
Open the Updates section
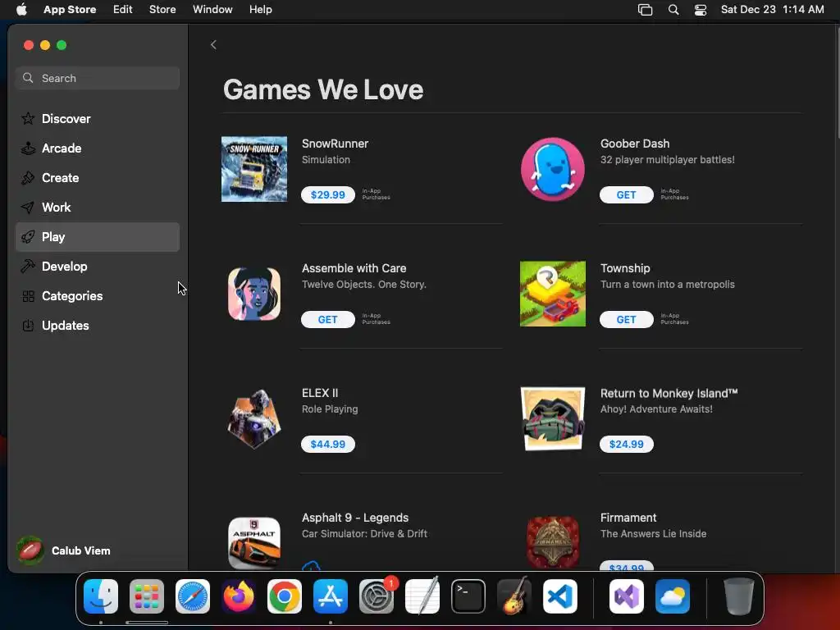(98, 325)
